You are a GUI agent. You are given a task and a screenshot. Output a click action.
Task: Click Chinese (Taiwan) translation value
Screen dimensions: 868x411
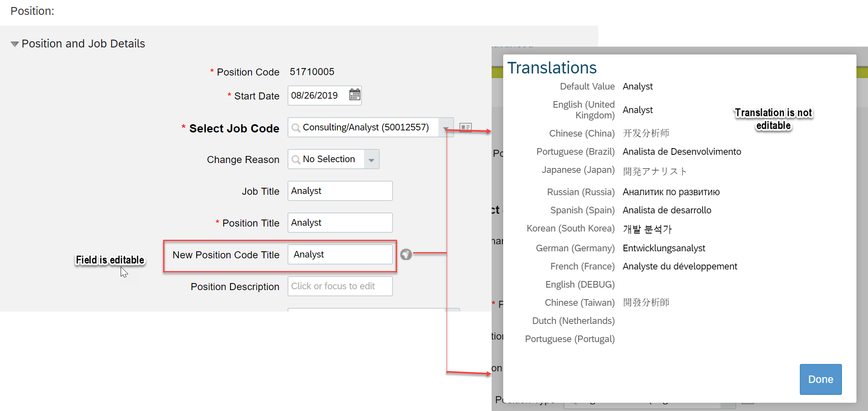(x=646, y=302)
